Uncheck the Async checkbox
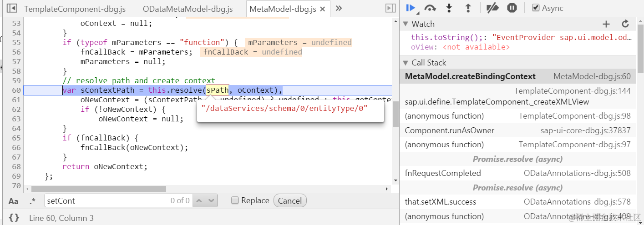The image size is (644, 225). pyautogui.click(x=536, y=8)
